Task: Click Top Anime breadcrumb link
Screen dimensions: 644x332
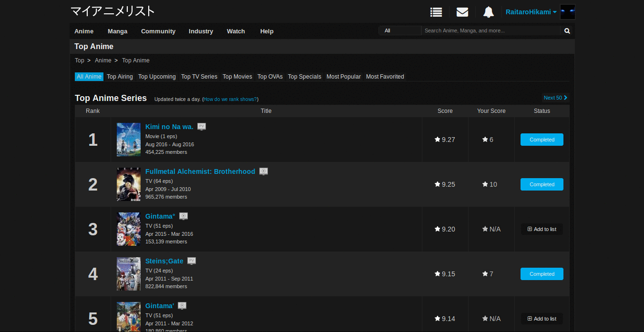Action: click(136, 60)
